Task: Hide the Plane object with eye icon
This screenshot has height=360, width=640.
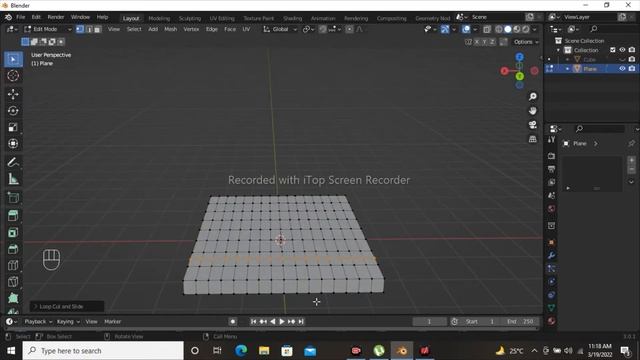Action: click(x=622, y=69)
